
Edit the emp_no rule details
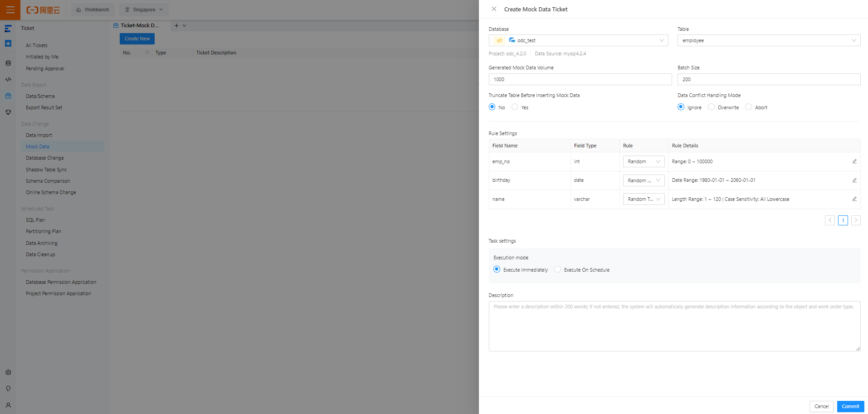click(854, 161)
